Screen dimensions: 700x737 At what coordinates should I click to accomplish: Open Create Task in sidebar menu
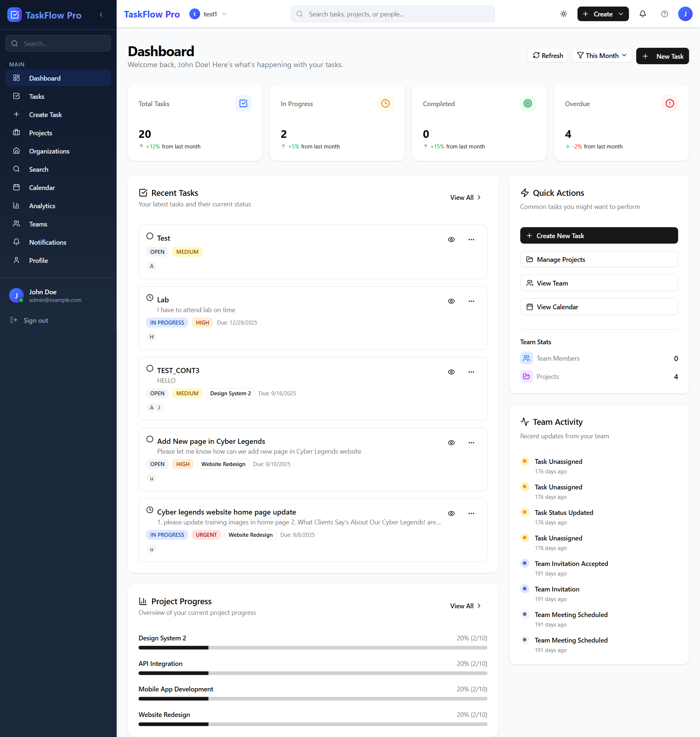click(58, 115)
